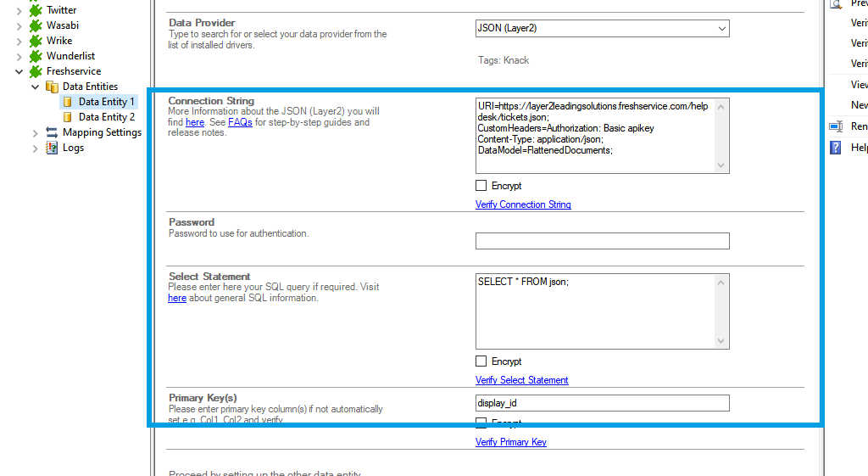Open the Logs tree item
The height and width of the screenshot is (476, 868).
(73, 148)
